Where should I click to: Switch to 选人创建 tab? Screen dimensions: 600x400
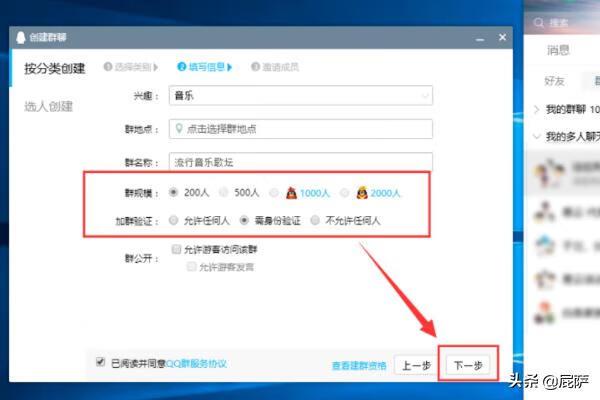pos(48,106)
